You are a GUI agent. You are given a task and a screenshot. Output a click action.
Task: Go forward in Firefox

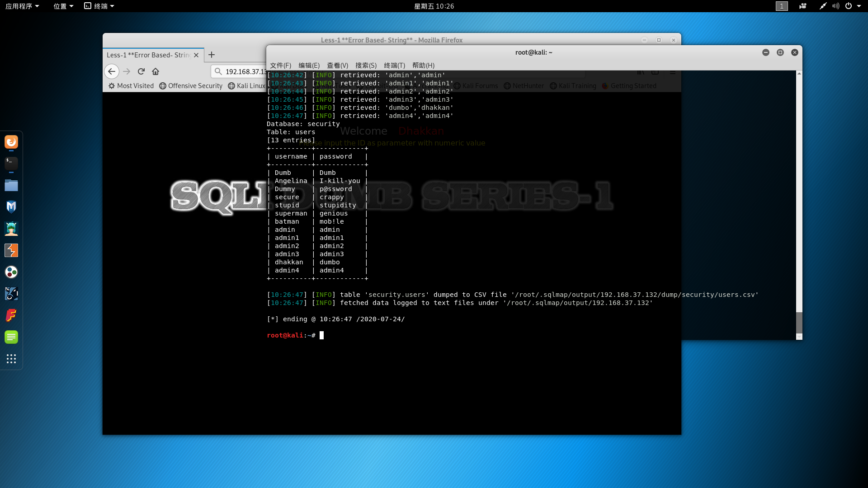[127, 71]
